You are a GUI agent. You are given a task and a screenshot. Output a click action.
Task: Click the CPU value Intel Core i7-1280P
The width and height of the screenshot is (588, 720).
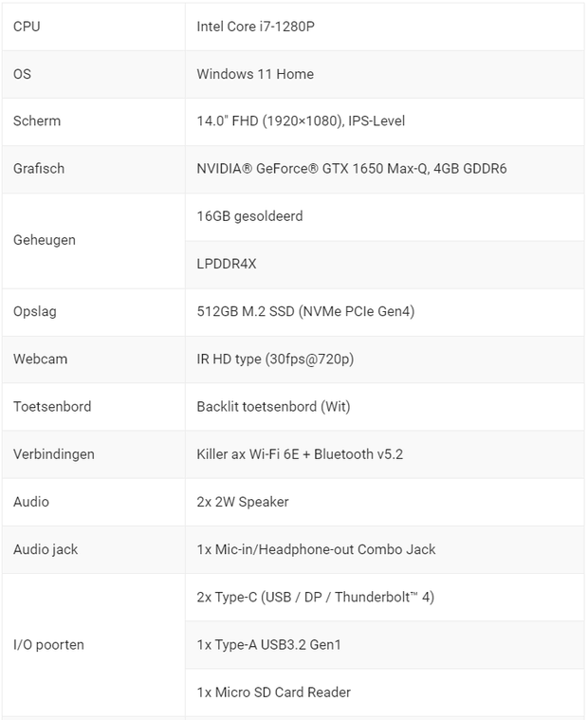click(x=255, y=26)
